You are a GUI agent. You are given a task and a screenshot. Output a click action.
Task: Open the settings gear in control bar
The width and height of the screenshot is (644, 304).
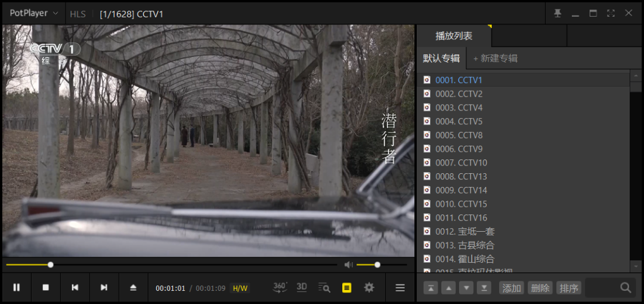click(x=369, y=288)
